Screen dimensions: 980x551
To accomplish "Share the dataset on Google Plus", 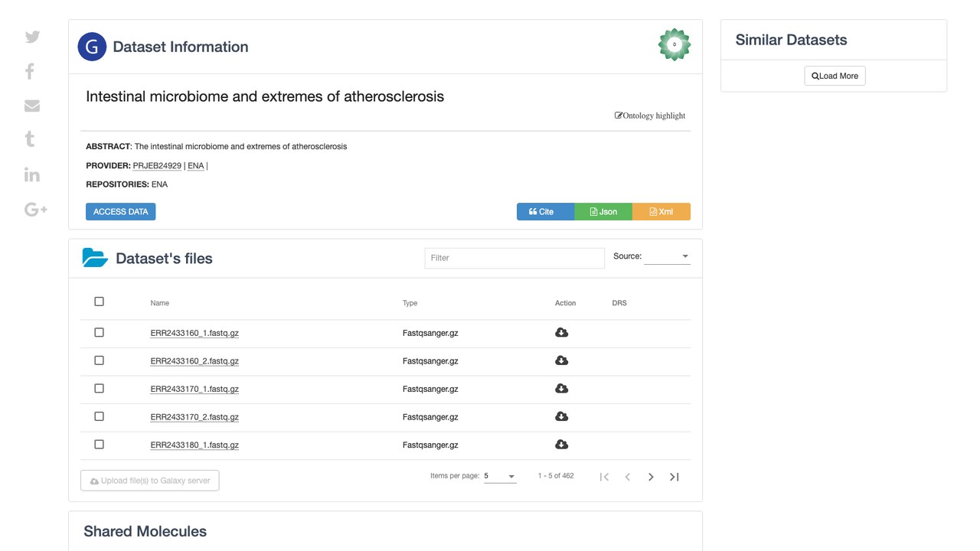I will tap(36, 209).
